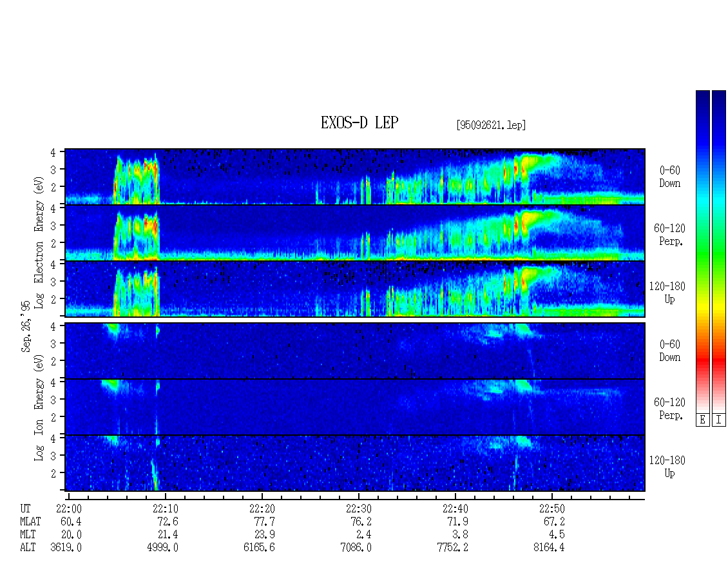Click MLT value 4.5
728x564 pixels.
[557, 535]
